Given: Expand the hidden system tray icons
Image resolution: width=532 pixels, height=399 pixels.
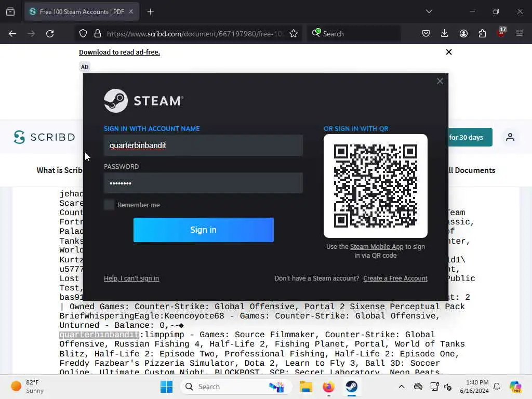Looking at the screenshot, I should point(402,387).
